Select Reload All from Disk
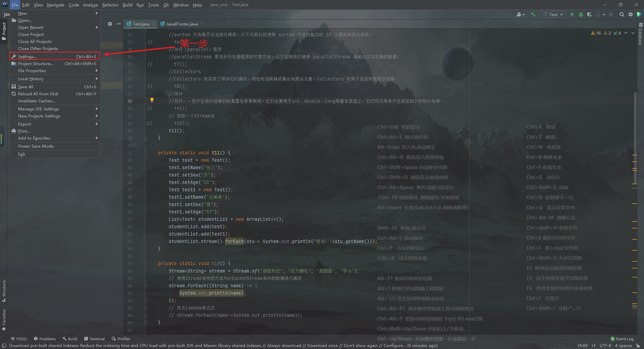Image resolution: width=644 pixels, height=349 pixels. click(55, 94)
